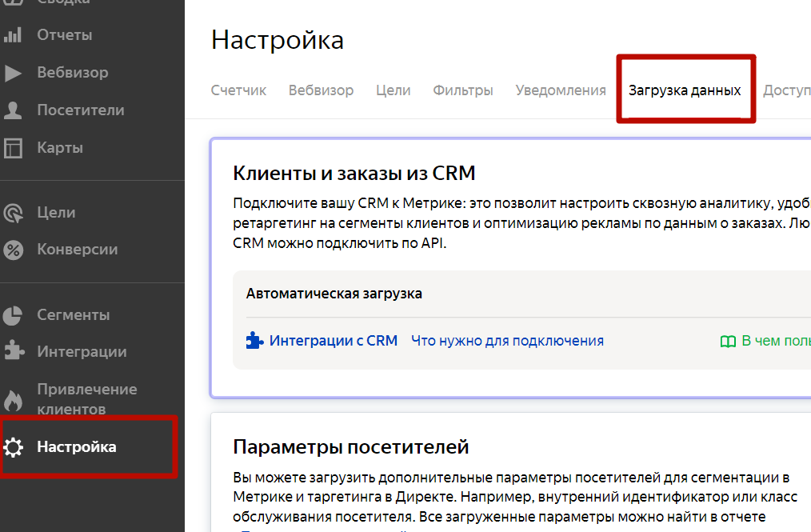This screenshot has width=811, height=532.
Task: Click the blue puzzle icon near Интеграции с CRM
Action: point(254,341)
